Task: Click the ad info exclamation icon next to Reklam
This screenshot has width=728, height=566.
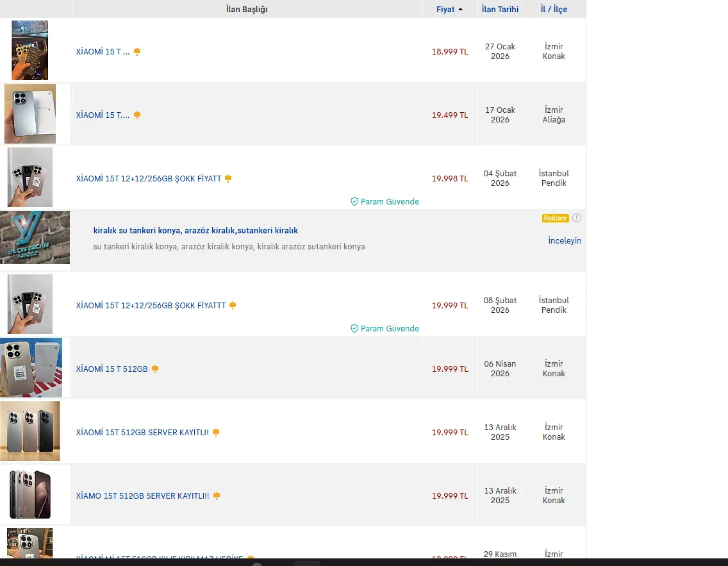Action: point(577,218)
